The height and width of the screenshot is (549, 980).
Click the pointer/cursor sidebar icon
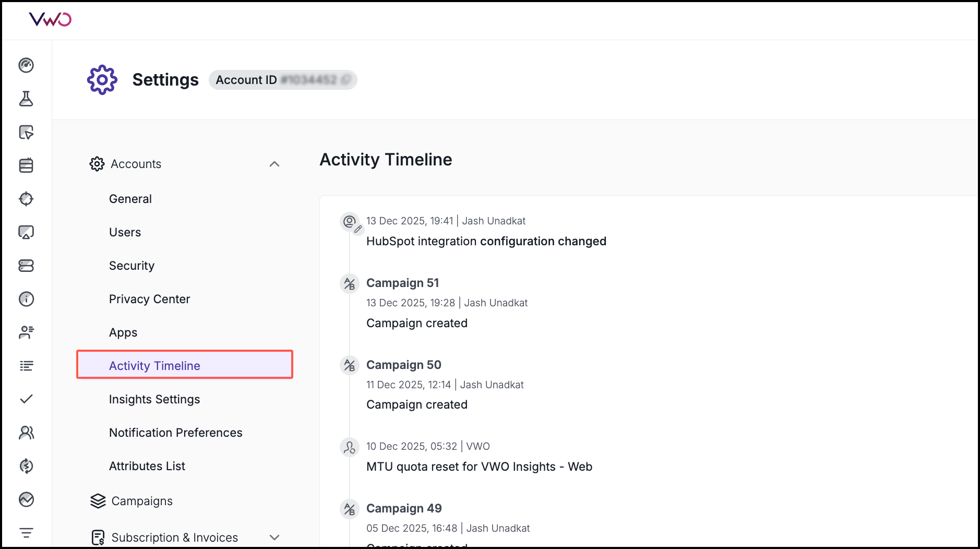[26, 133]
